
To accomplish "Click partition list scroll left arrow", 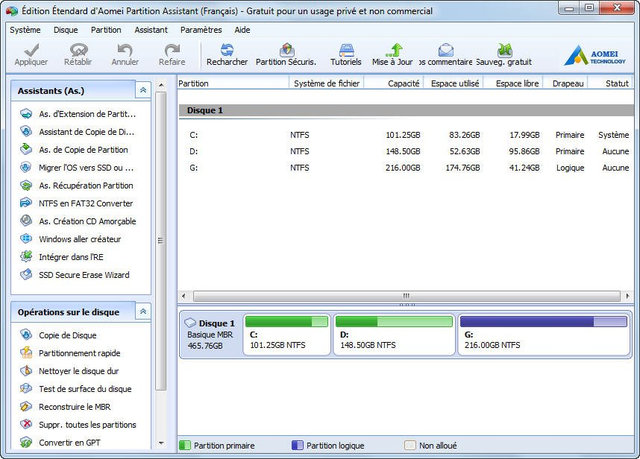I will [x=184, y=296].
